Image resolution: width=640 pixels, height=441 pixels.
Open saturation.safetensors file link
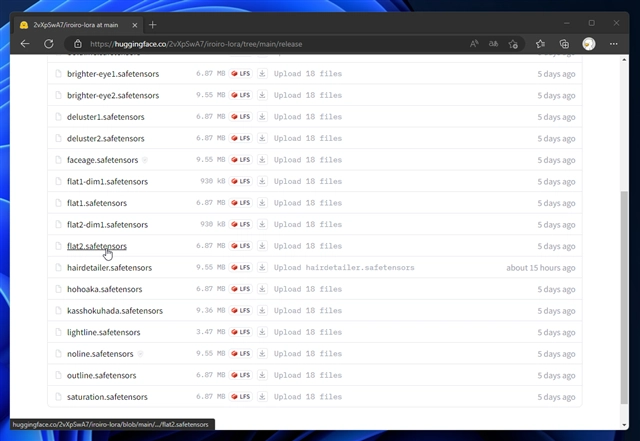(107, 397)
